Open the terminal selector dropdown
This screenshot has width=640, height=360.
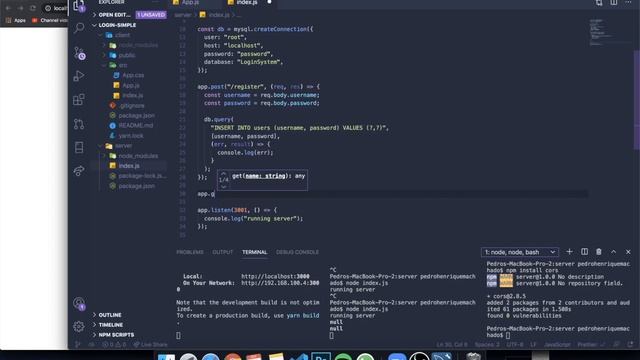520,252
